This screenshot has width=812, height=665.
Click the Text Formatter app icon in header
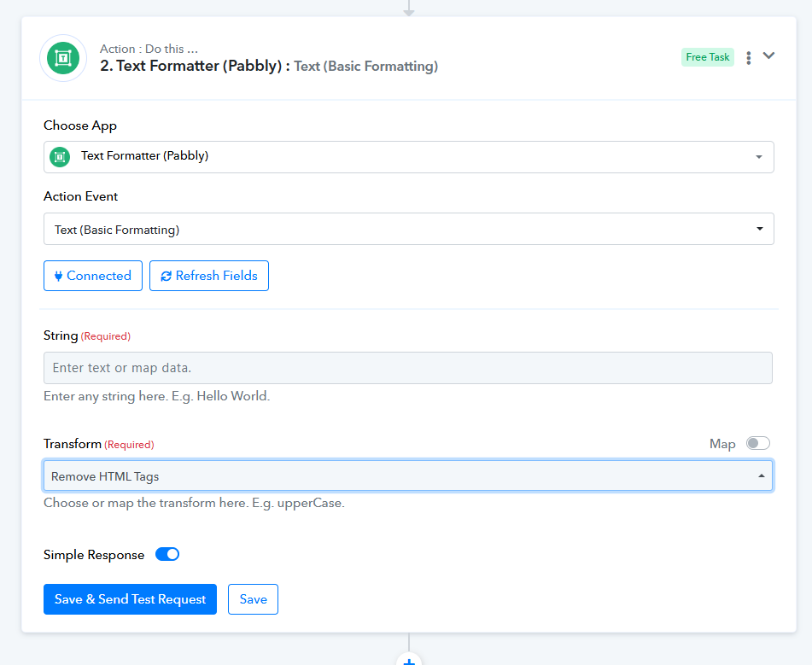[63, 58]
